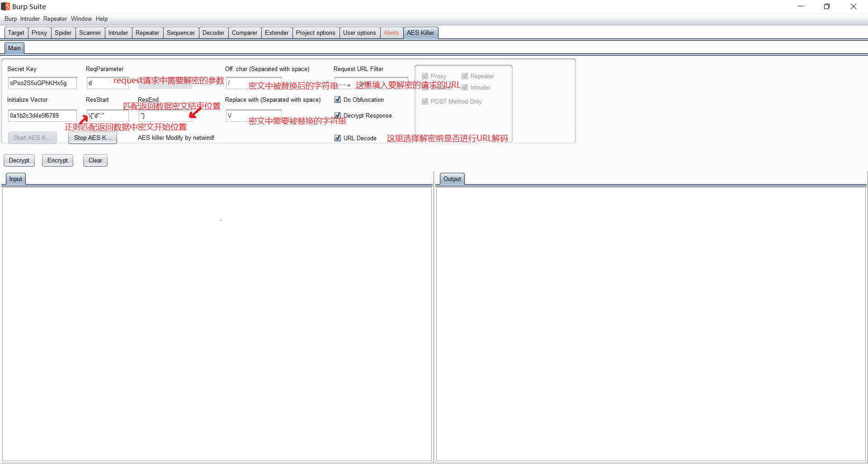Open the Burp menu in the menu bar
868x466 pixels.
click(x=10, y=19)
